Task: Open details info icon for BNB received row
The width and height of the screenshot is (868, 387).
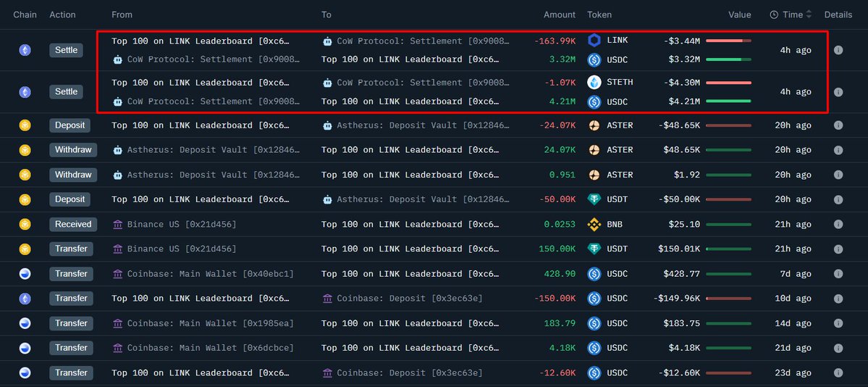Action: tap(838, 224)
